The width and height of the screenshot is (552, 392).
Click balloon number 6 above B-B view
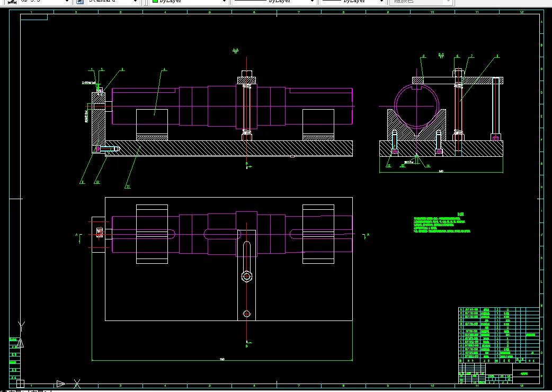457,56
